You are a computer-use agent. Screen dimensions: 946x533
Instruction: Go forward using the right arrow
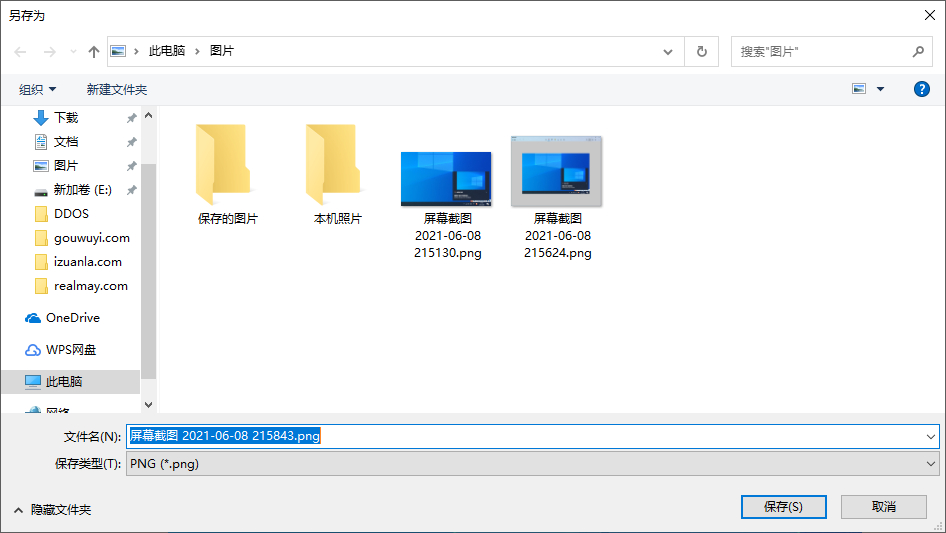click(49, 52)
